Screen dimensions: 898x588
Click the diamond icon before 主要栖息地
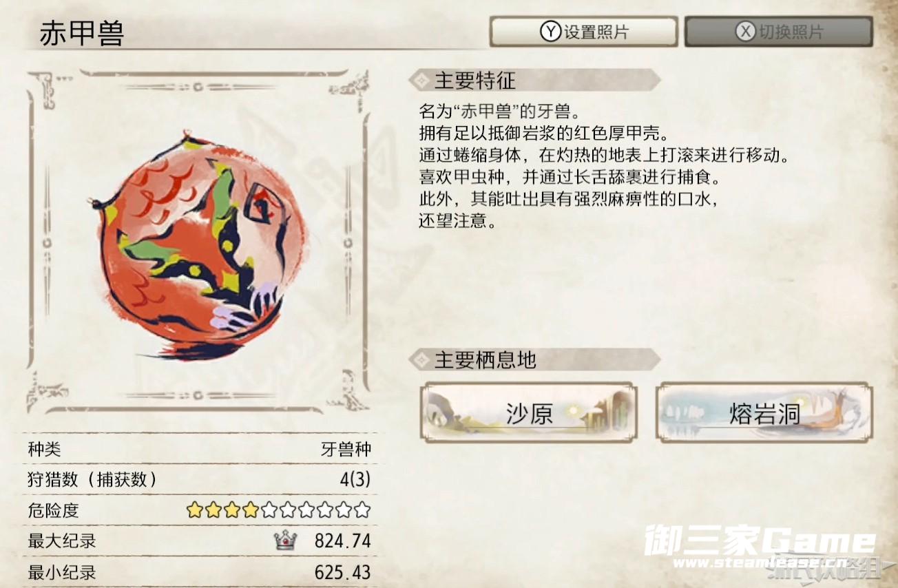[x=418, y=359]
